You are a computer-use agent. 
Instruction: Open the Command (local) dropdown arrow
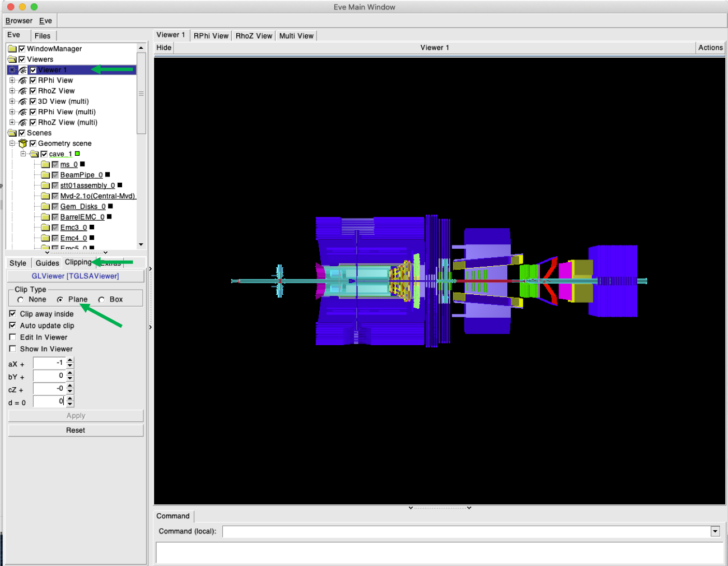click(715, 531)
